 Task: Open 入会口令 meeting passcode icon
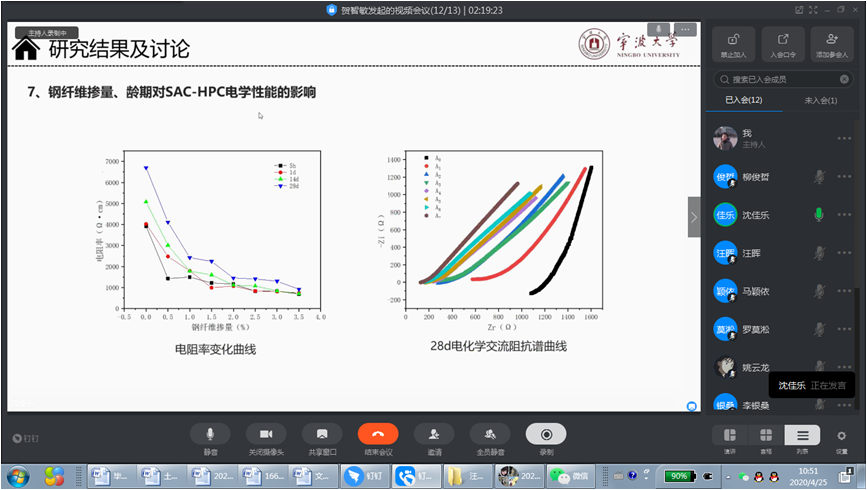point(783,44)
